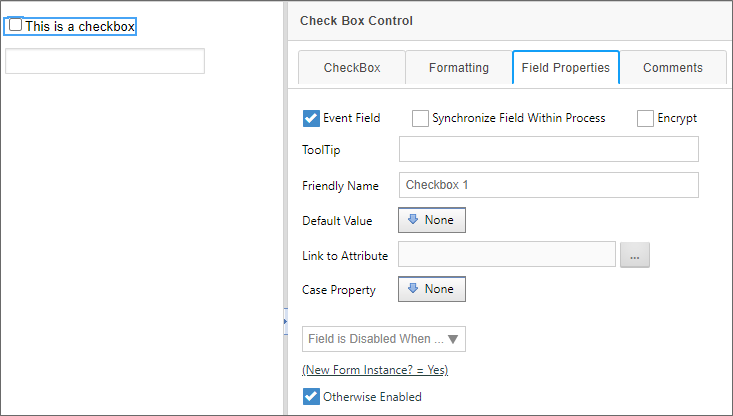Viewport: 733px width, 416px height.
Task: Expand the 'Field is Disabled When' combo box
Action: tap(384, 339)
